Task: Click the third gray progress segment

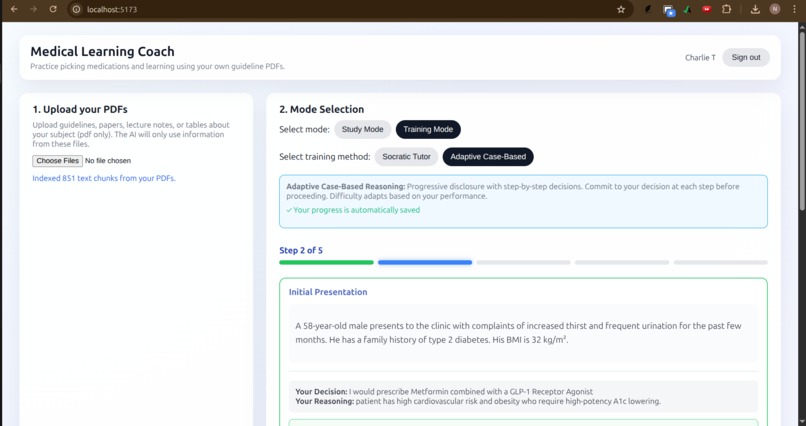Action: 523,263
